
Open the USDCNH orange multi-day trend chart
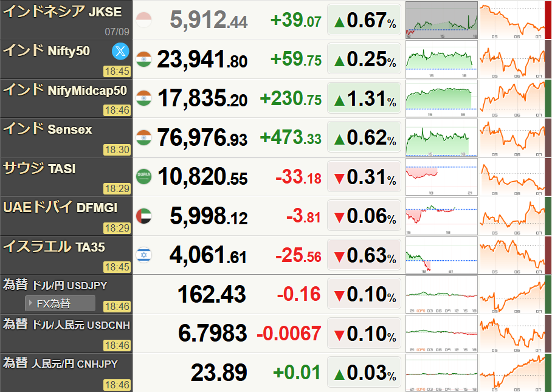coord(512,334)
